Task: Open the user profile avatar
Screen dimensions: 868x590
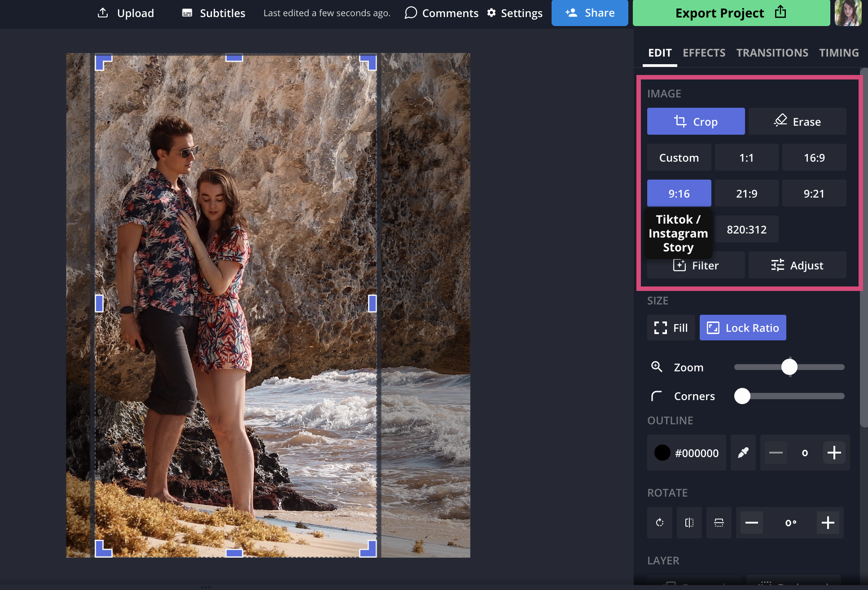Action: [x=848, y=13]
